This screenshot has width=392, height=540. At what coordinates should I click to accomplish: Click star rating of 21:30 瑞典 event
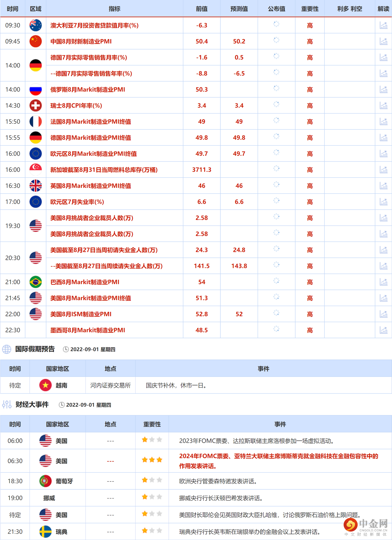[x=152, y=530]
